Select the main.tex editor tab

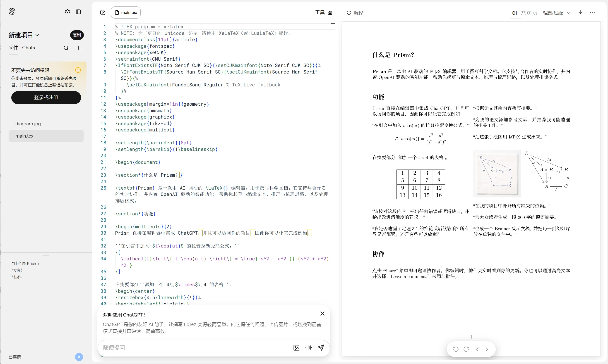click(x=126, y=12)
